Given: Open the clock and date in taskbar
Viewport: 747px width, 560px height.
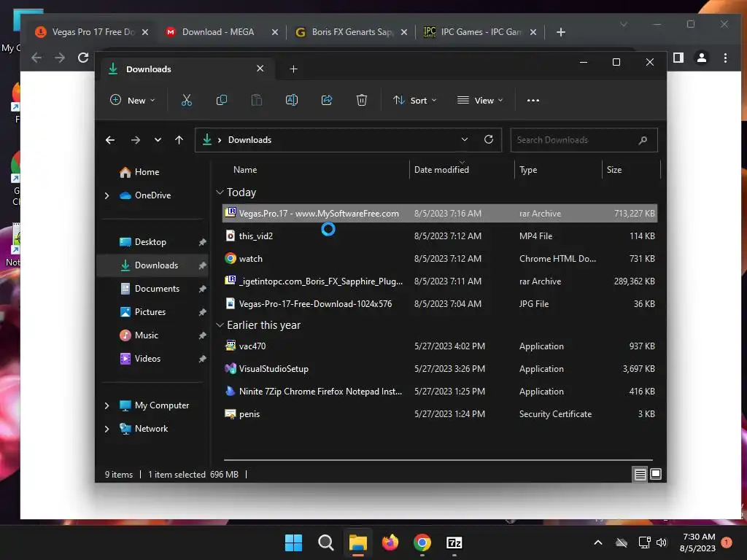Looking at the screenshot, I should point(698,542).
